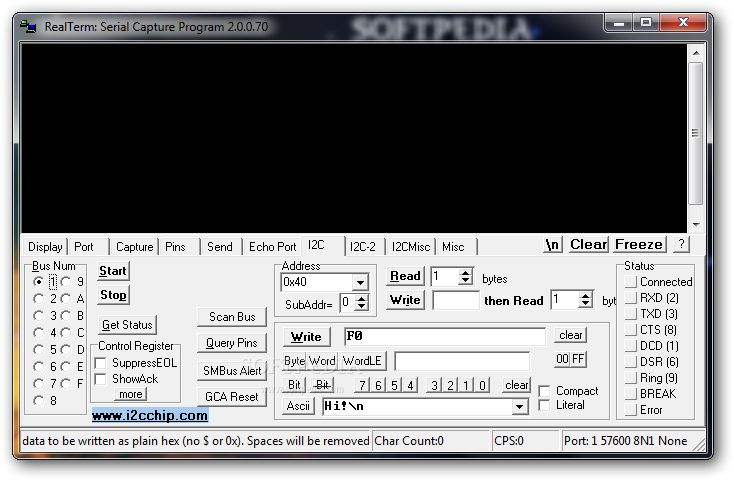Select Bus Num 8 radio button
Screen dimensions: 734x480
pyautogui.click(x=39, y=401)
